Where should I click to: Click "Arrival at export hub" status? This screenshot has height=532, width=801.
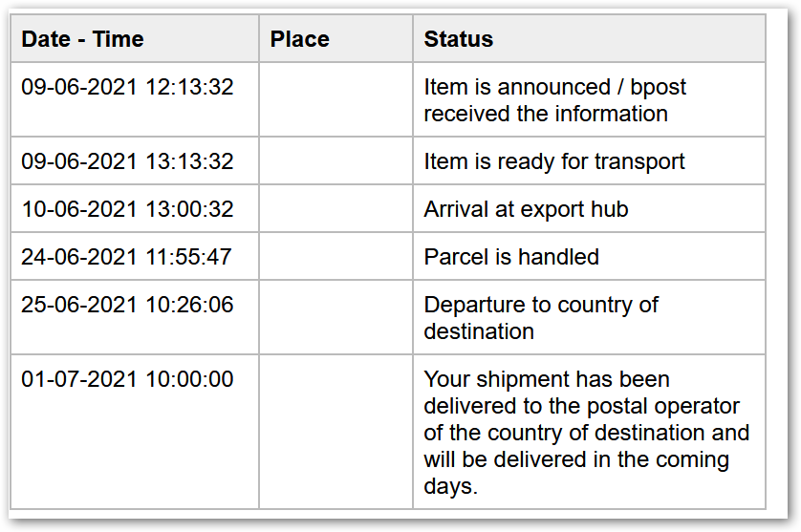coord(526,209)
